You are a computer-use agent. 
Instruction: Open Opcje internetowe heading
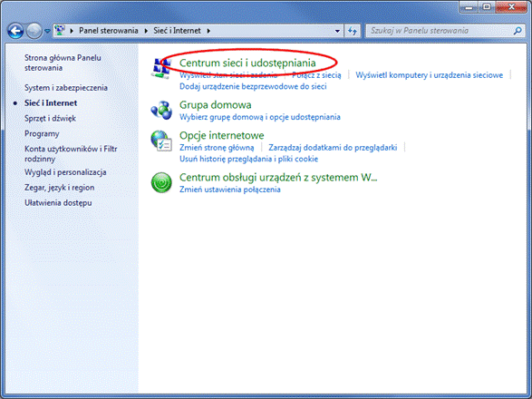[221, 135]
